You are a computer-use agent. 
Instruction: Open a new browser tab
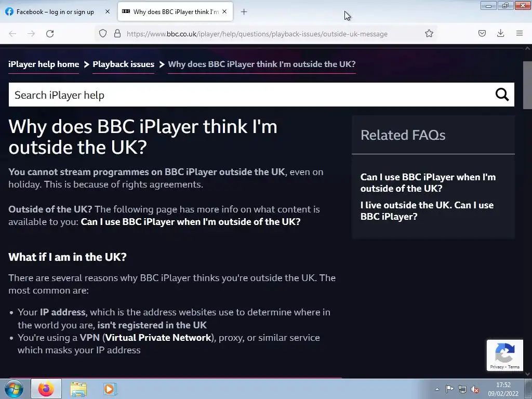click(244, 12)
